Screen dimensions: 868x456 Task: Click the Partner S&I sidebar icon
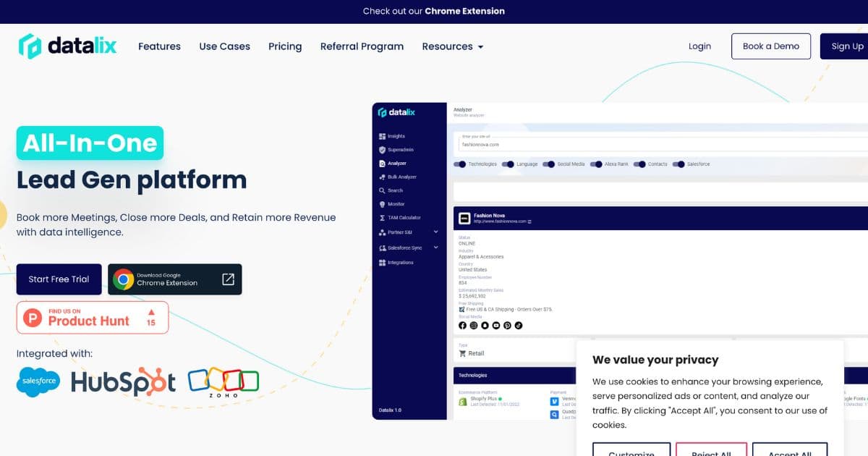pyautogui.click(x=383, y=232)
